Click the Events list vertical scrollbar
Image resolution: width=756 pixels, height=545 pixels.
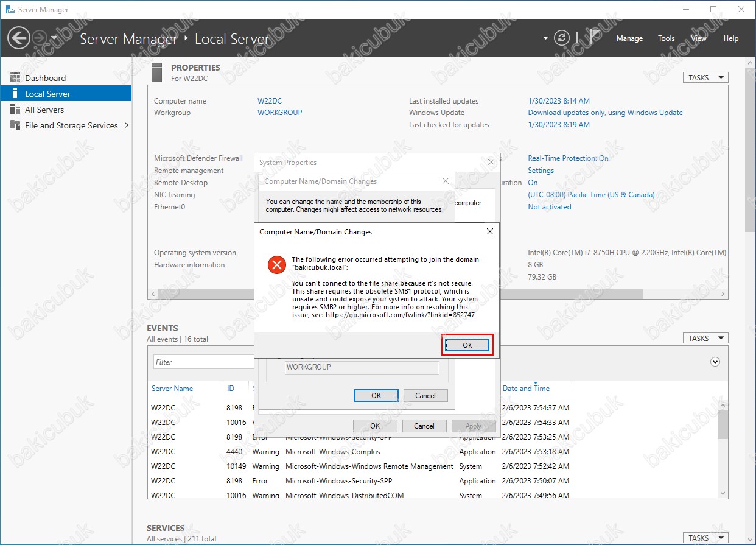tap(723, 425)
